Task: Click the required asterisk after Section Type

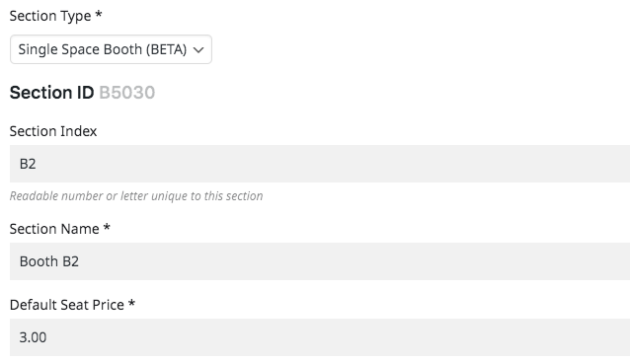Action: (x=99, y=15)
